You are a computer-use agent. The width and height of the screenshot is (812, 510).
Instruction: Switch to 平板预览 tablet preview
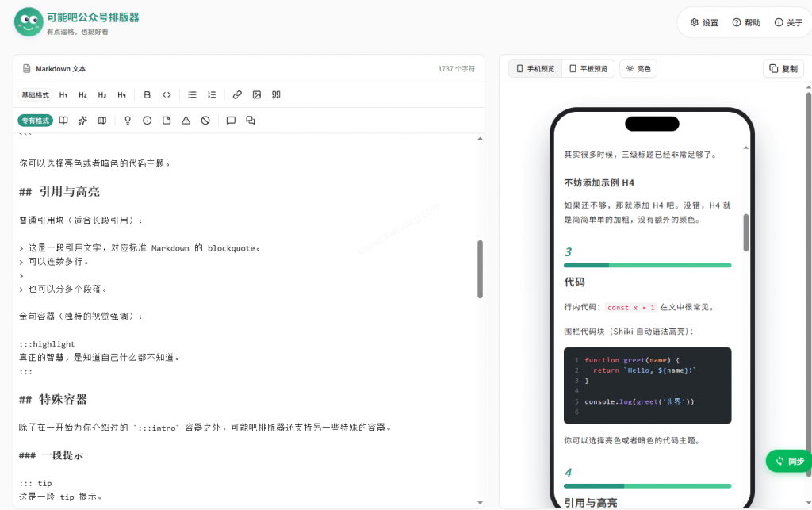[588, 69]
